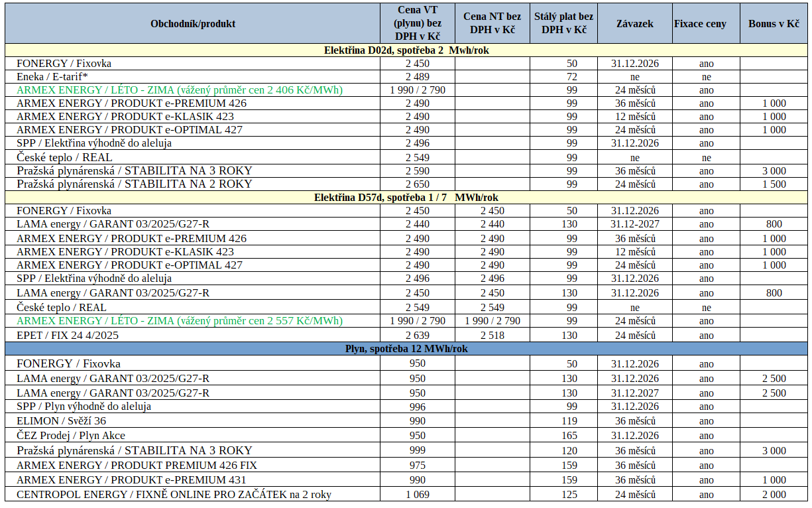This screenshot has height=508, width=812.
Task: Click the 'Cena NT bez DPH v Kč' header
Action: 493,24
